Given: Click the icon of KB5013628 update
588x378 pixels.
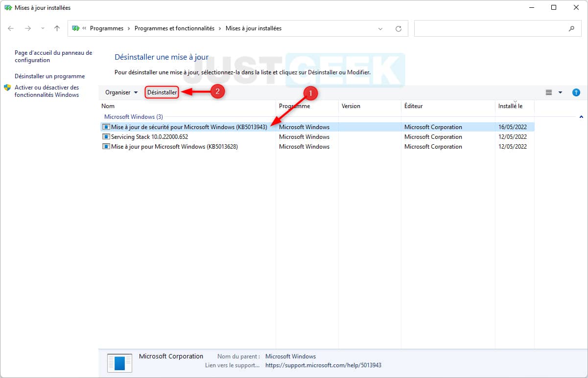Looking at the screenshot, I should (106, 147).
